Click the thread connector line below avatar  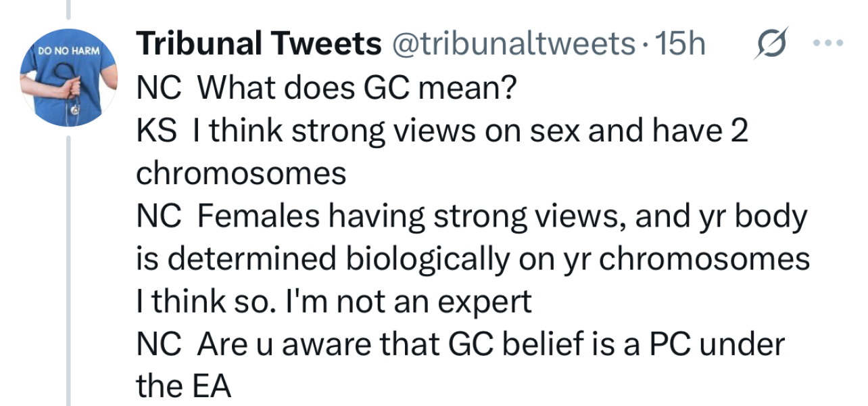[68, 271]
